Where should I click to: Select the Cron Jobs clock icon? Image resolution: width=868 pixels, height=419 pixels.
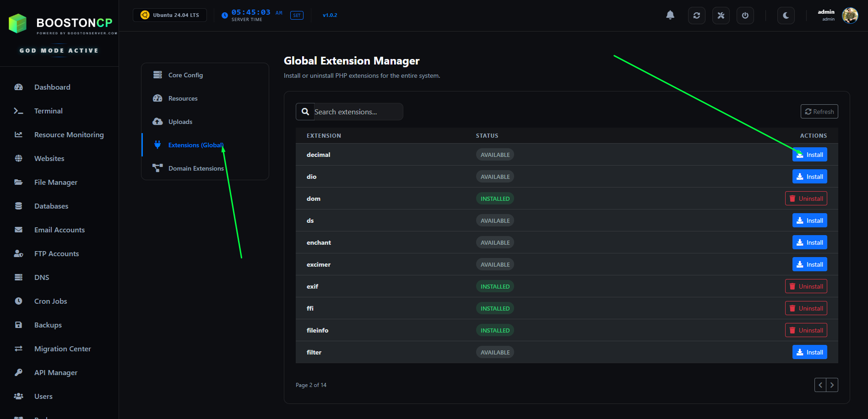[18, 301]
